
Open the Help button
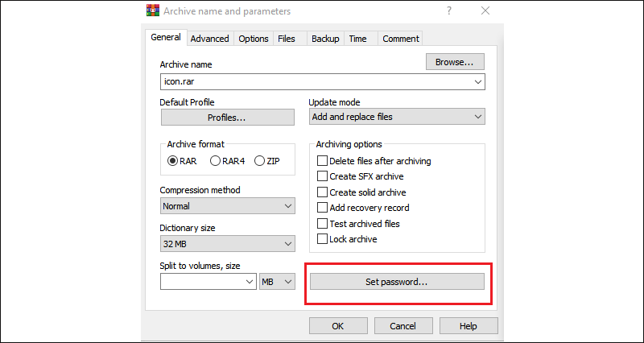pyautogui.click(x=469, y=326)
